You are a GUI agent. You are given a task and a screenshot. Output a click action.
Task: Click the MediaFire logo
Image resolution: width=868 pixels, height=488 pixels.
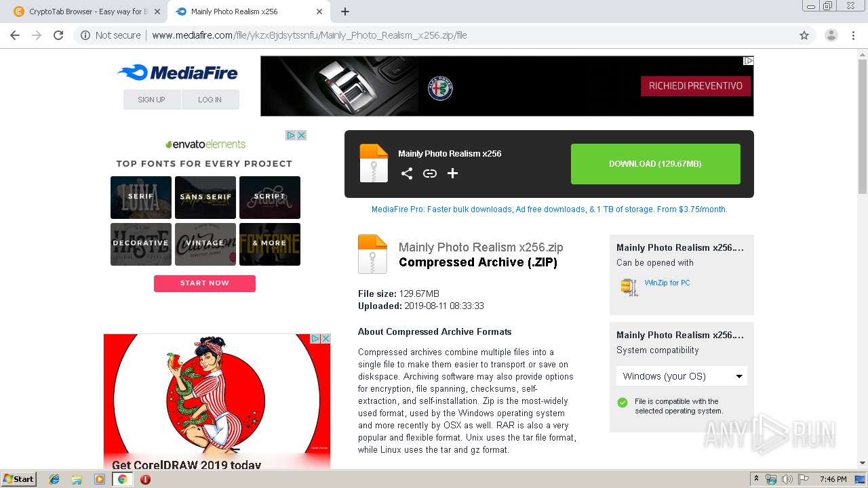tap(178, 73)
